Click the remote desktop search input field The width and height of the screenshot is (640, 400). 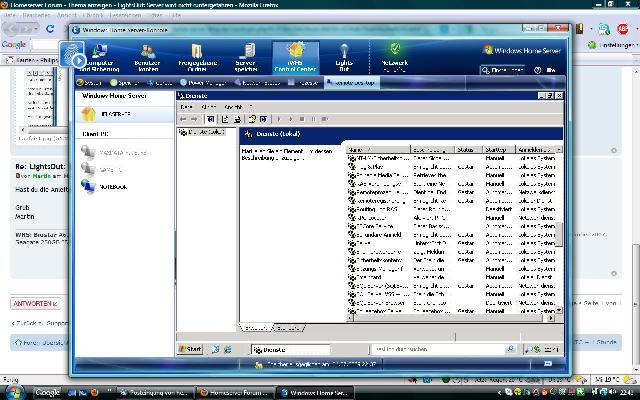coord(438,349)
